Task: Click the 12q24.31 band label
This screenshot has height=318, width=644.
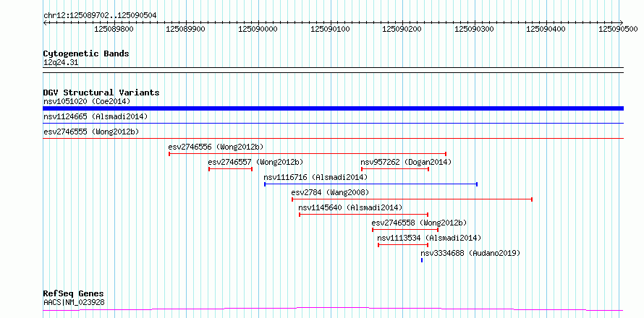Action: point(61,62)
